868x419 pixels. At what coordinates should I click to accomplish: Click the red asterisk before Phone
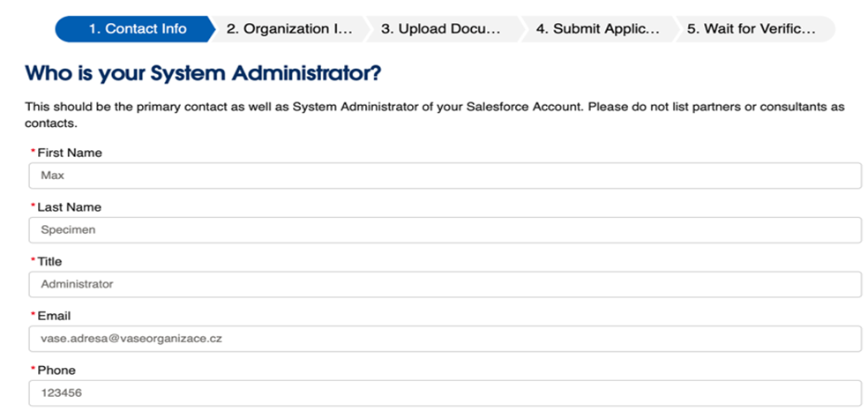click(x=33, y=370)
